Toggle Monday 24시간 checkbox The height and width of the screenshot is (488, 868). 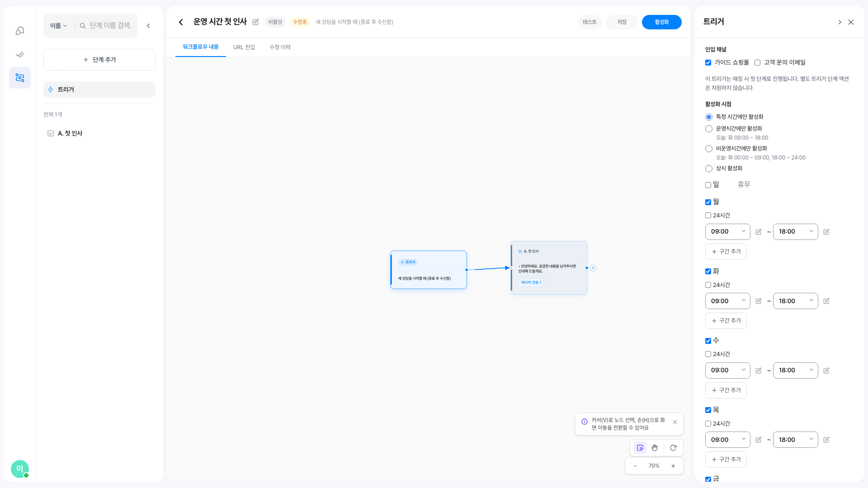pos(708,216)
